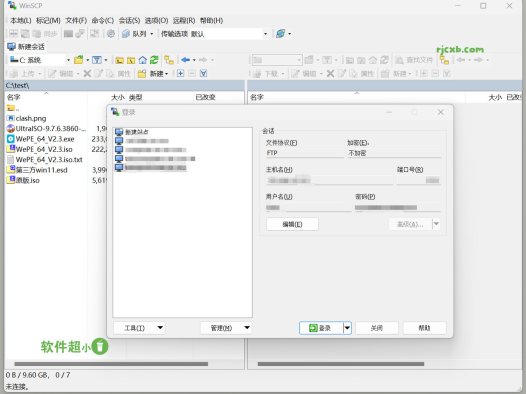Go to the local parent directory icon
526x394 pixels.
pos(119,60)
